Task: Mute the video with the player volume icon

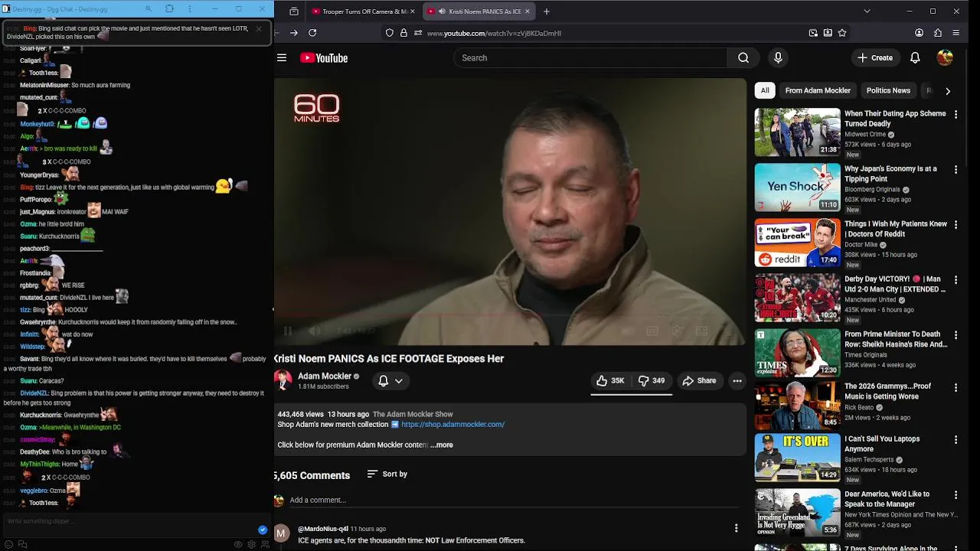Action: (x=315, y=331)
